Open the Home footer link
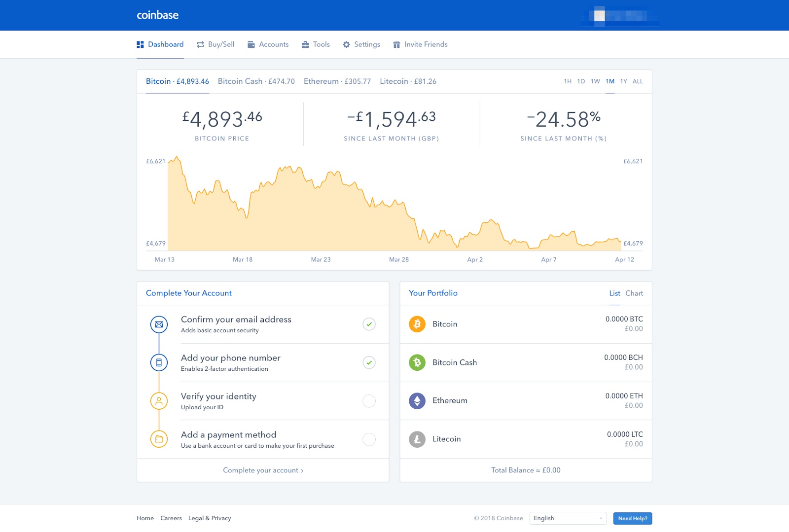Viewport: 789px width, 532px height. pyautogui.click(x=145, y=518)
